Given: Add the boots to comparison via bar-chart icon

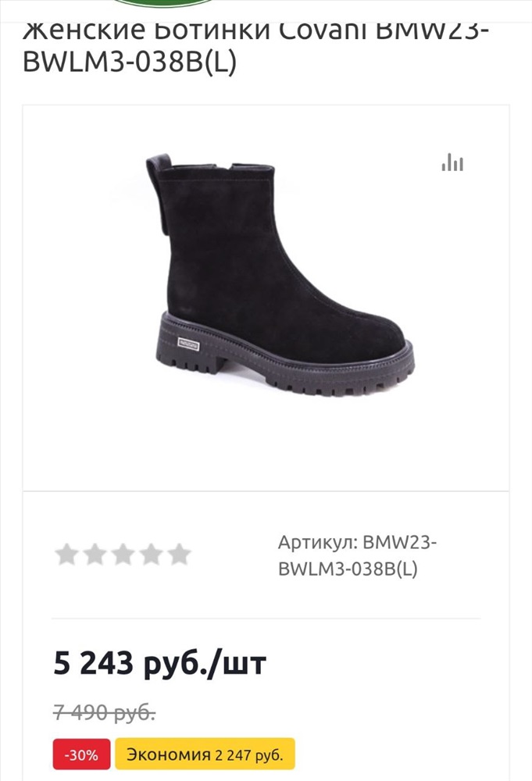Looking at the screenshot, I should pos(452,162).
